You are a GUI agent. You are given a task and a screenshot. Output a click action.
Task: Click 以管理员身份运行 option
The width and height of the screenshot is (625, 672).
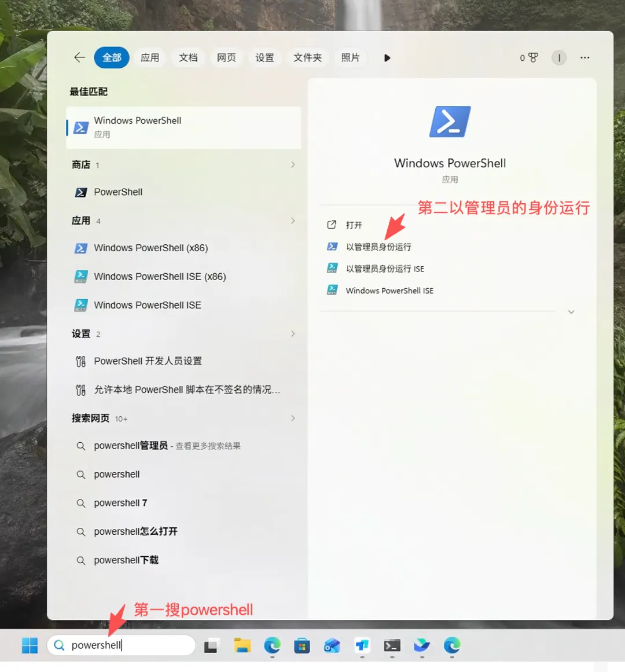[378, 247]
